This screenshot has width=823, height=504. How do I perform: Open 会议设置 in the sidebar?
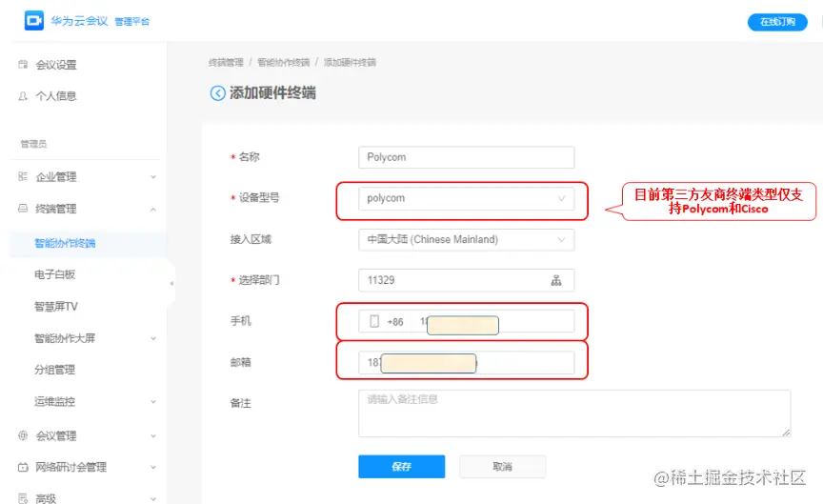pyautogui.click(x=56, y=65)
